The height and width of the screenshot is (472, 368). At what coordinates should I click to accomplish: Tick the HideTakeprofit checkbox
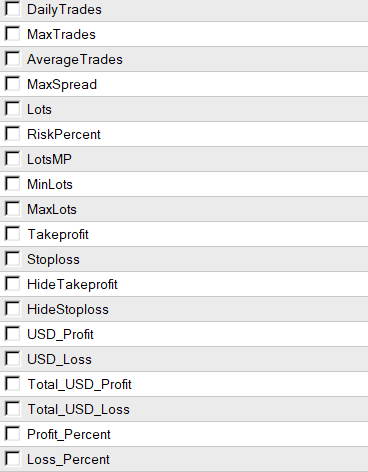point(13,284)
